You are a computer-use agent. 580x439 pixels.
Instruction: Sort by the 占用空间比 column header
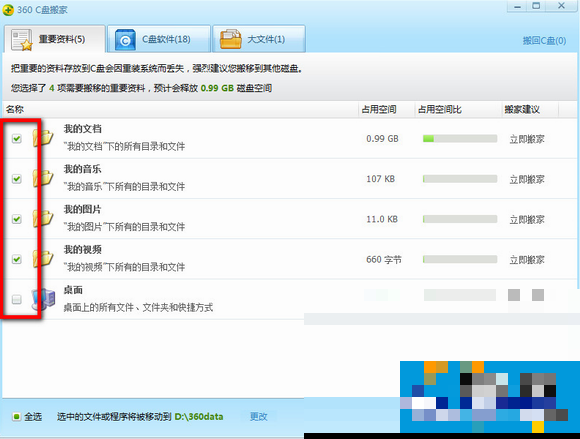(439, 109)
